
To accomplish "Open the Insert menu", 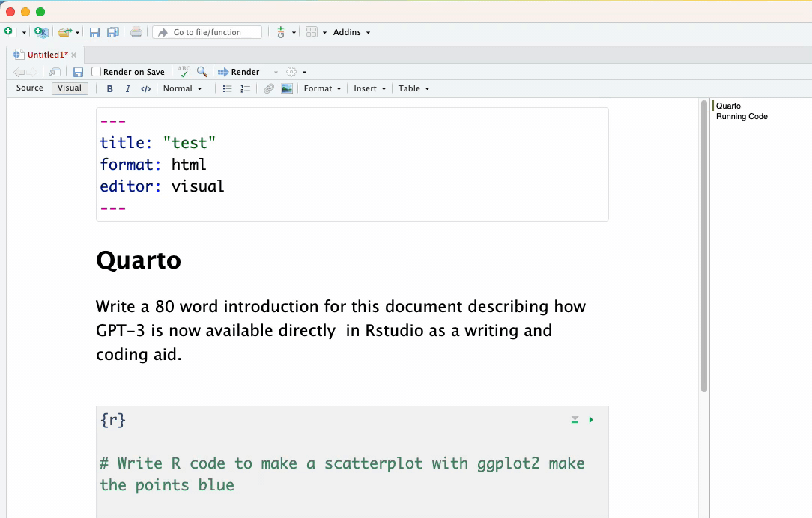I will pyautogui.click(x=370, y=88).
